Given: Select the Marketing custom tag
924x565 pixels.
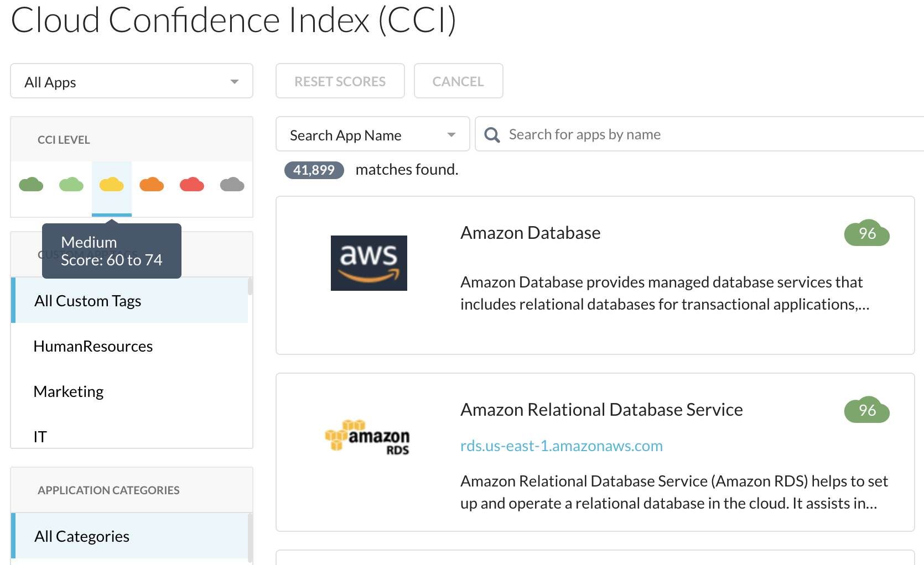Looking at the screenshot, I should 69,391.
